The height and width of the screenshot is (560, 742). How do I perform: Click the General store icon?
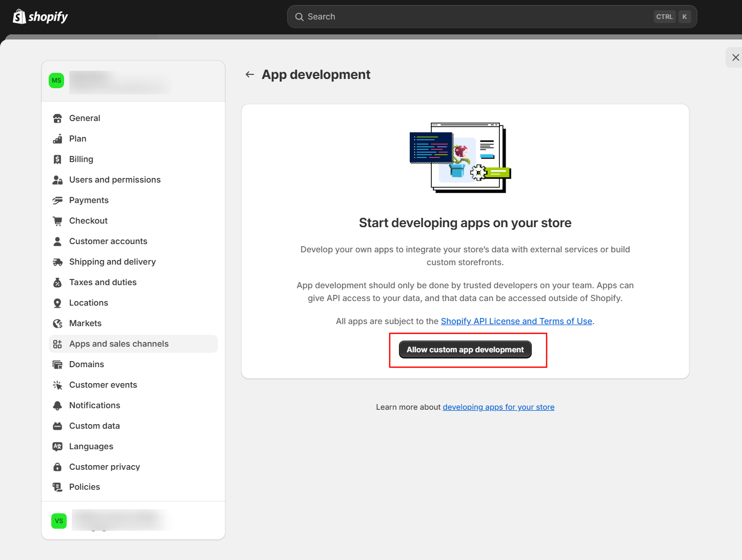[x=57, y=118]
